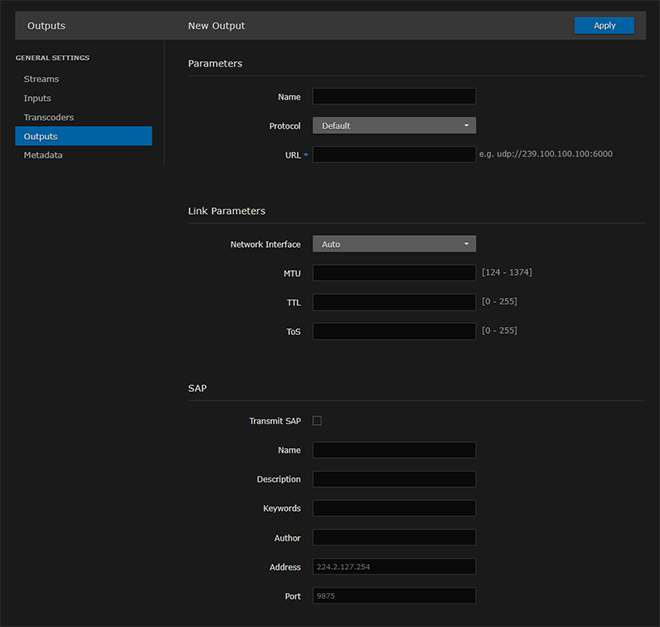The image size is (660, 627).
Task: Click the MTU input field
Action: [394, 273]
